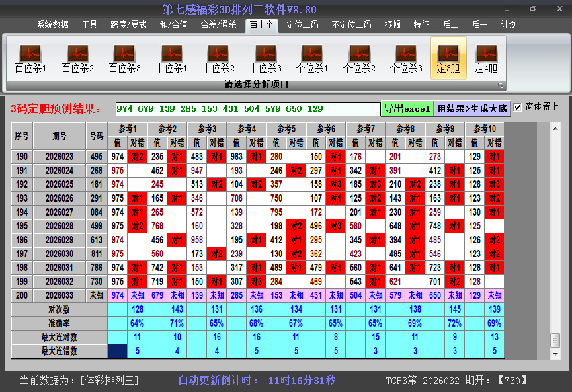Image resolution: width=572 pixels, height=392 pixels.
Task: Toggle the 窗体置上 checkbox
Action: [x=518, y=107]
